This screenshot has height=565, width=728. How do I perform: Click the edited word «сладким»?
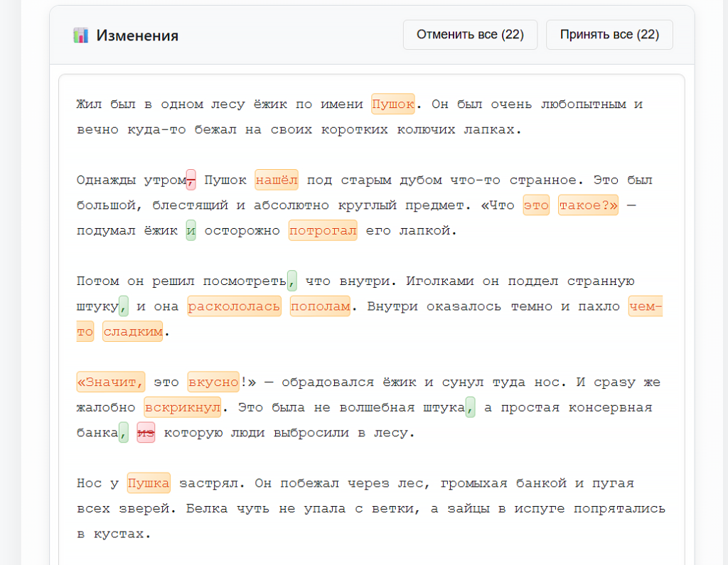pyautogui.click(x=132, y=331)
